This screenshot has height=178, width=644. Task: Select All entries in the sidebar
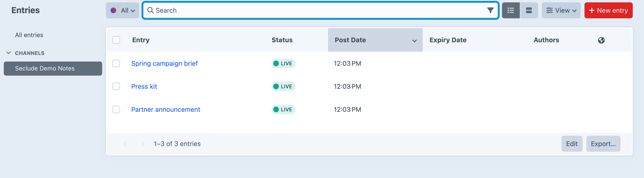[29, 35]
